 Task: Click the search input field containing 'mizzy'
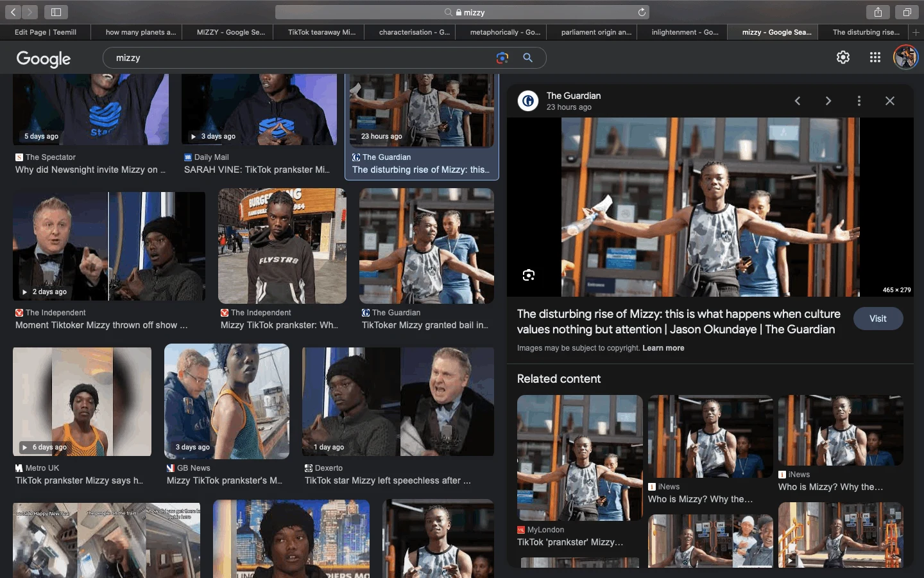coord(295,58)
